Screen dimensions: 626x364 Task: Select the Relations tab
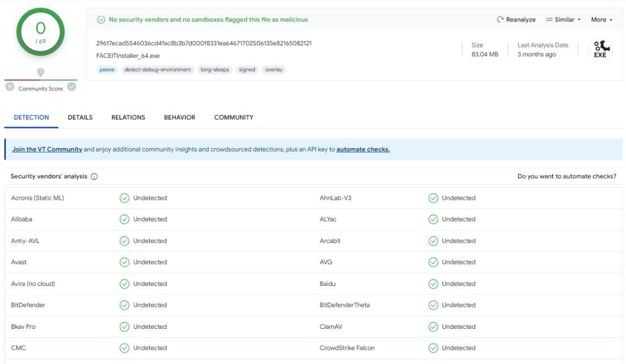[x=128, y=117]
